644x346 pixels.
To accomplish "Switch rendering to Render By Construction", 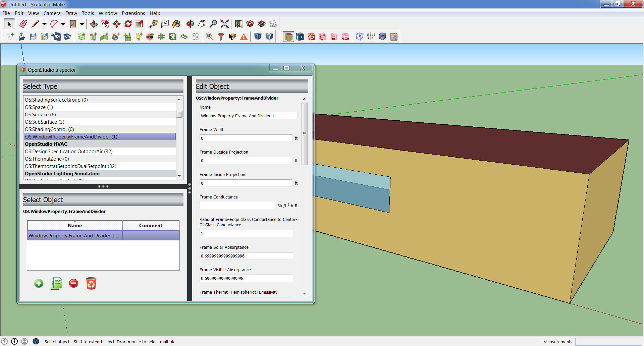I will (x=311, y=37).
